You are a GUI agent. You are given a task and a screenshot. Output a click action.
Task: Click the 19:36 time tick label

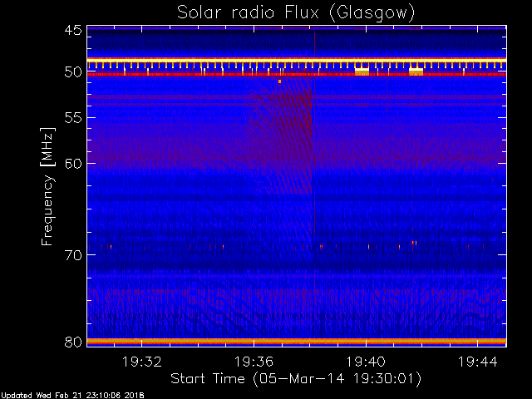[254, 362]
